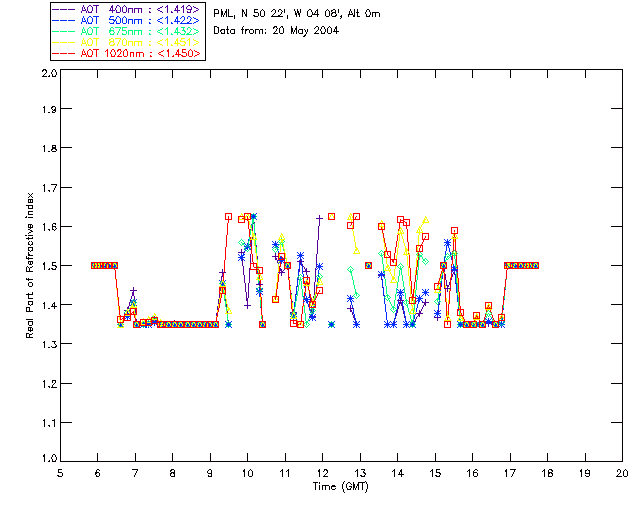
Task: Click the AOT 870nm legend entry
Action: [x=127, y=42]
